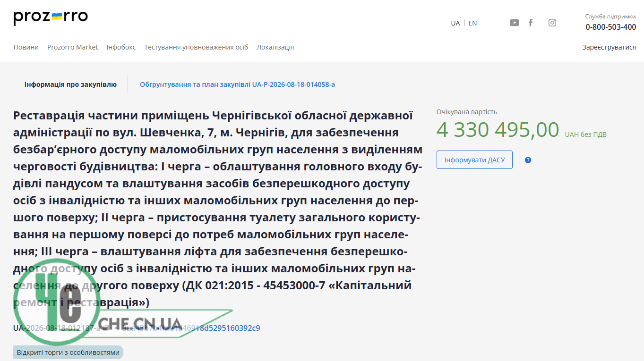The height and width of the screenshot is (361, 644).
Task: Click the Відкриті торги з особливостями tag
Action: [x=68, y=353]
